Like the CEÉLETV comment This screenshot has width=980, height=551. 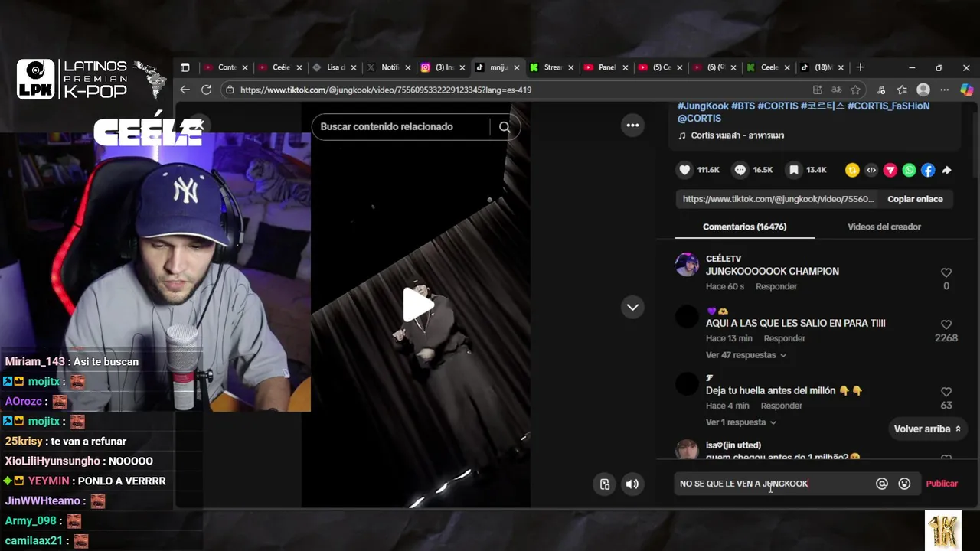pyautogui.click(x=946, y=272)
